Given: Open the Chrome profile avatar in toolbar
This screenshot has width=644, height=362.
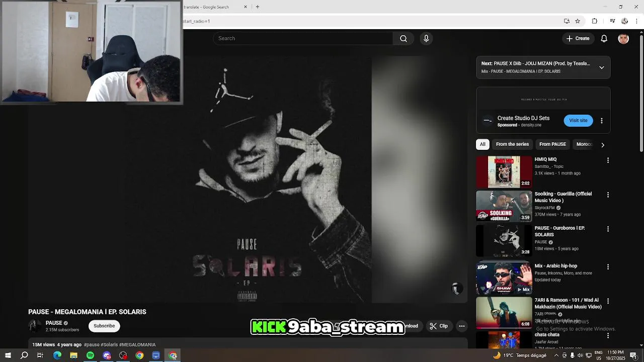Looking at the screenshot, I should 624,21.
